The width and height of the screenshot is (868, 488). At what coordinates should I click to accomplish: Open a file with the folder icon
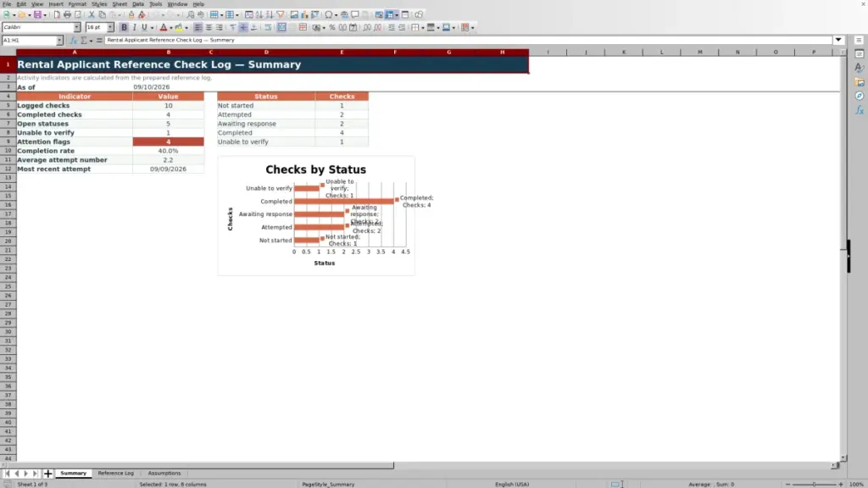(x=21, y=14)
